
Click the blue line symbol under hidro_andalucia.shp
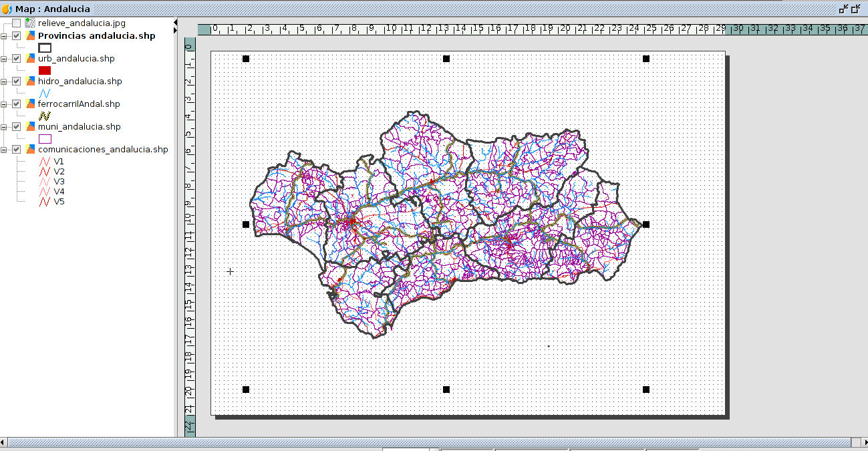pos(45,93)
